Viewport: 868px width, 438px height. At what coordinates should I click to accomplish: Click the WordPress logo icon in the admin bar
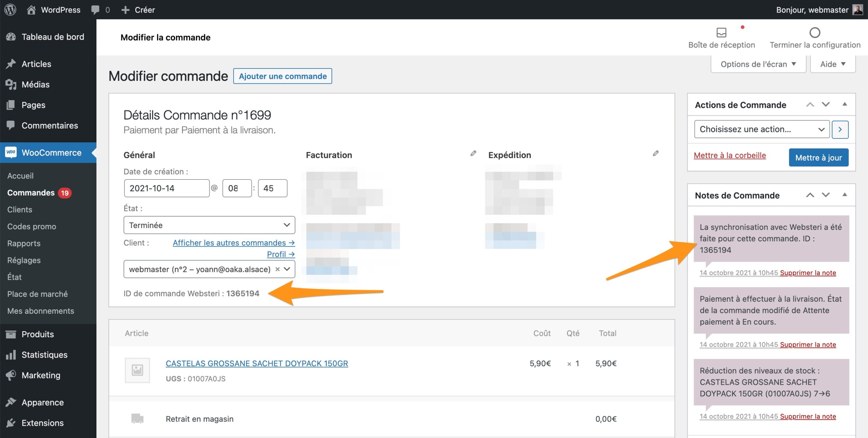click(x=10, y=9)
